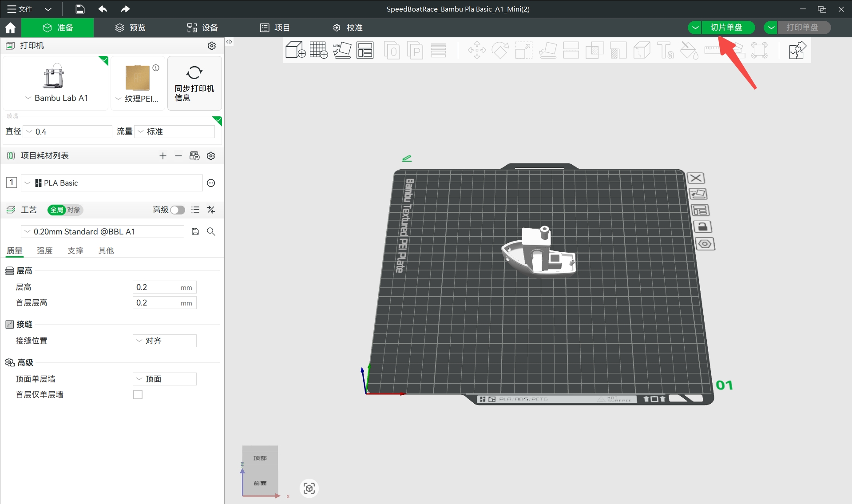Open the 顶面单层墙 顶面 dropdown
Viewport: 852px width, 504px height.
165,379
